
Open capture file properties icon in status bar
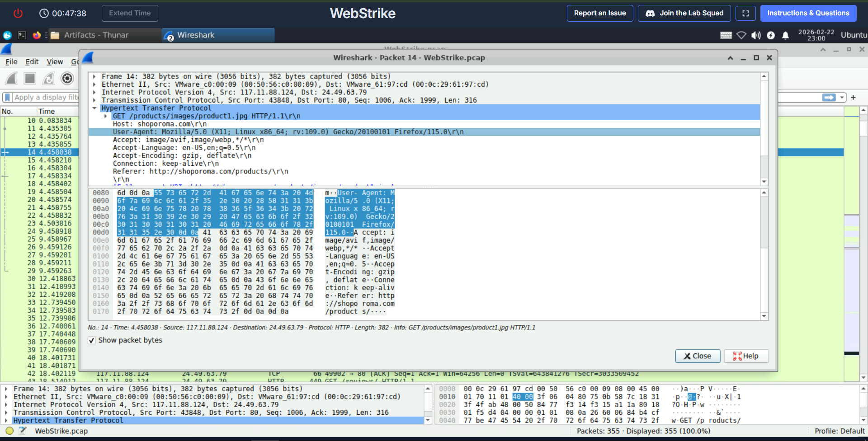click(x=23, y=431)
